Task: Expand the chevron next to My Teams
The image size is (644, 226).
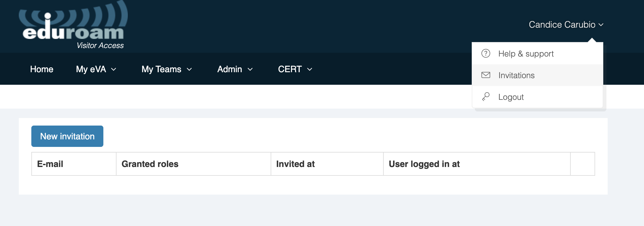Action: 189,69
